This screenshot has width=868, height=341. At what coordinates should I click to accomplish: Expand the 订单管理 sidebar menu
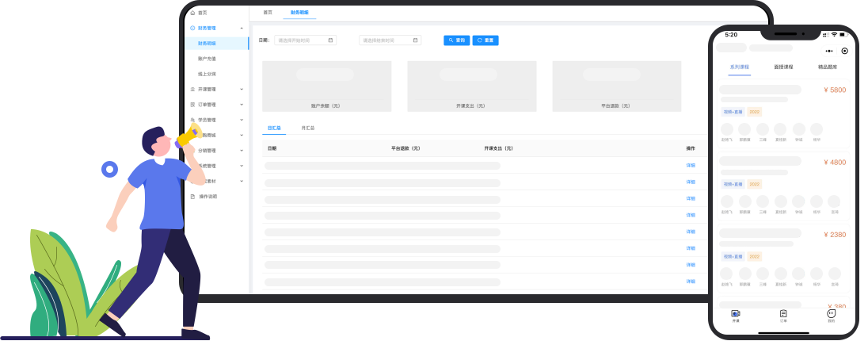pyautogui.click(x=242, y=104)
